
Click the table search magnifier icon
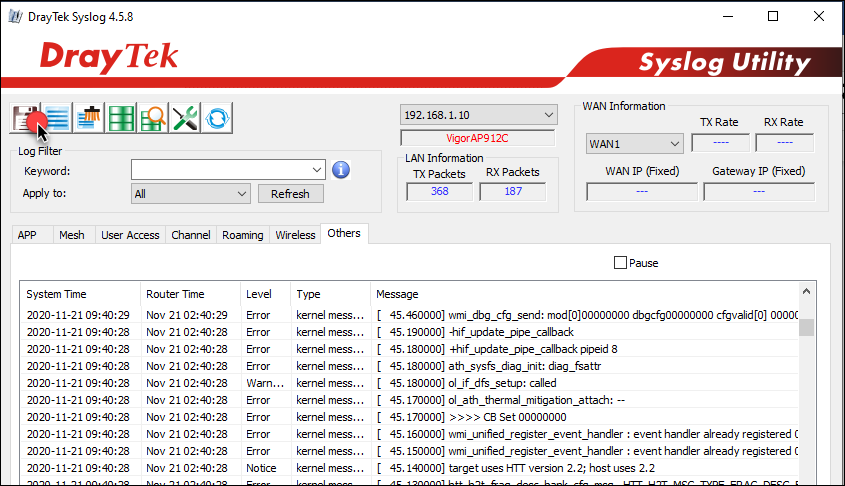point(153,118)
